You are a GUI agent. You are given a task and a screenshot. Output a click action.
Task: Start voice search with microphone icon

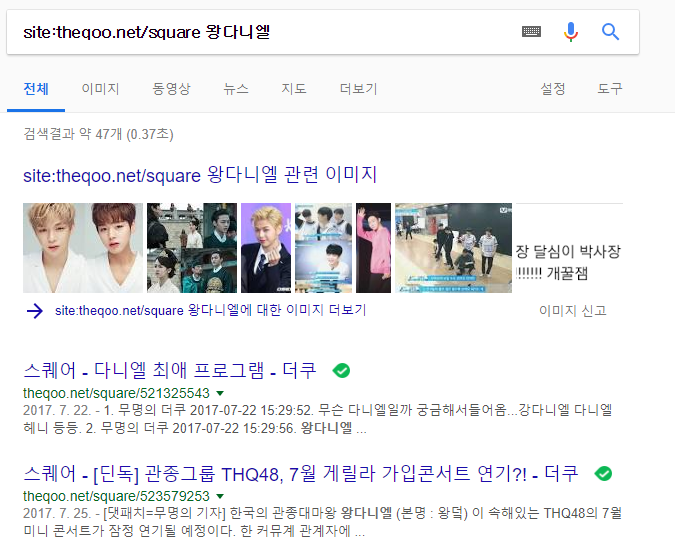point(571,32)
